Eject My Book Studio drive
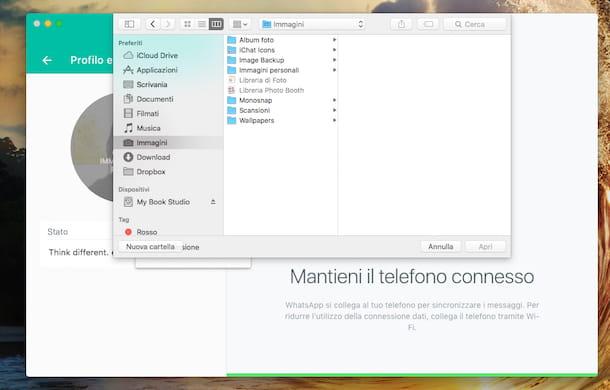This screenshot has height=390, width=610. tap(213, 202)
